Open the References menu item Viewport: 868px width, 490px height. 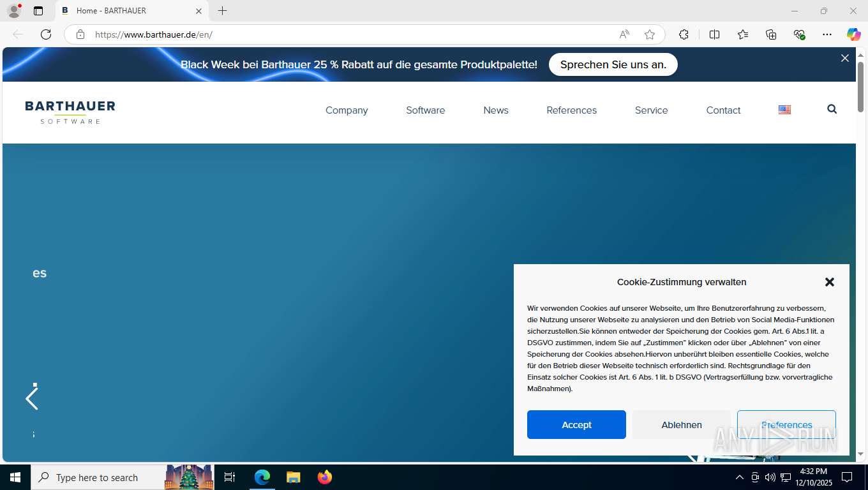click(x=572, y=110)
